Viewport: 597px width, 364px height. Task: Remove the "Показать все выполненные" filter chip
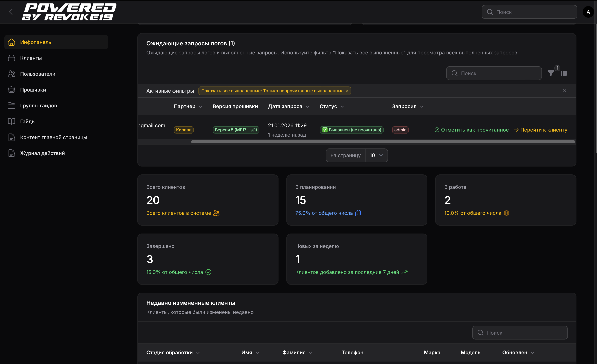coord(347,91)
